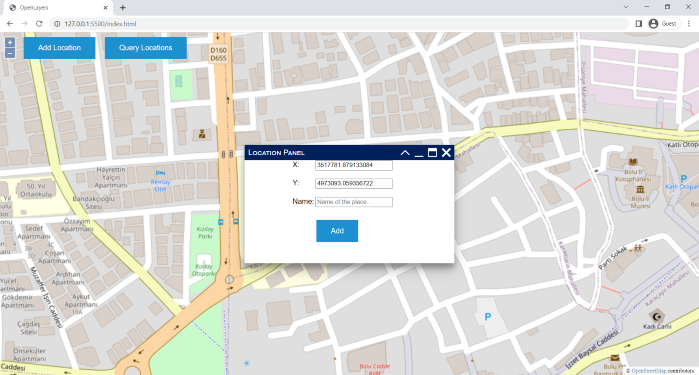Click the Kızılay Parkı label

click(205, 233)
